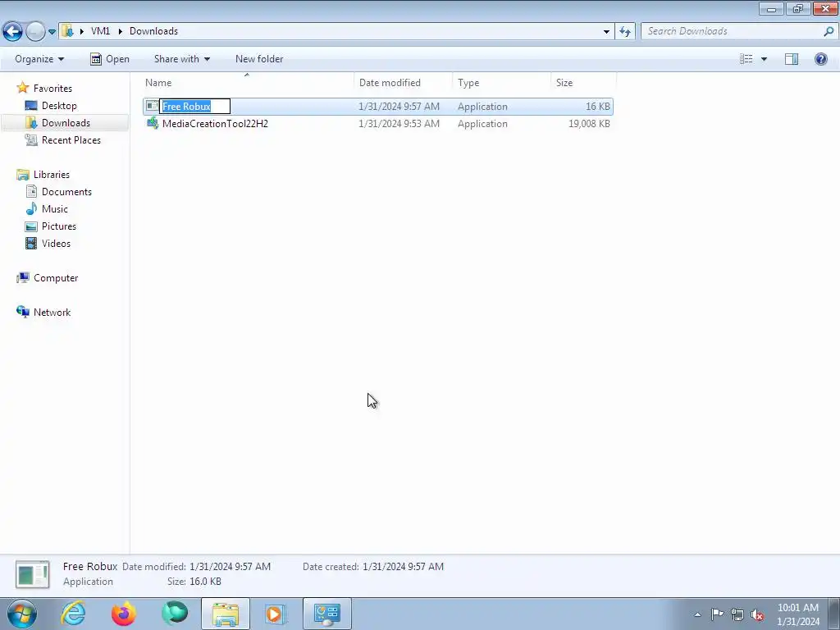Sort by Date modified column header
This screenshot has height=630, width=840.
(404, 83)
